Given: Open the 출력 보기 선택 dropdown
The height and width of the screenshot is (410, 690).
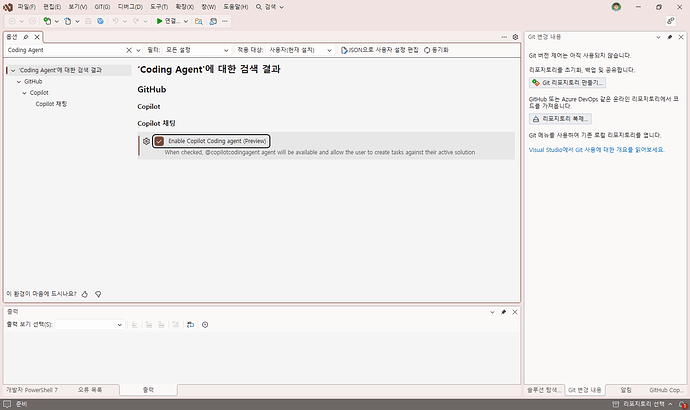Looking at the screenshot, I should [x=90, y=325].
